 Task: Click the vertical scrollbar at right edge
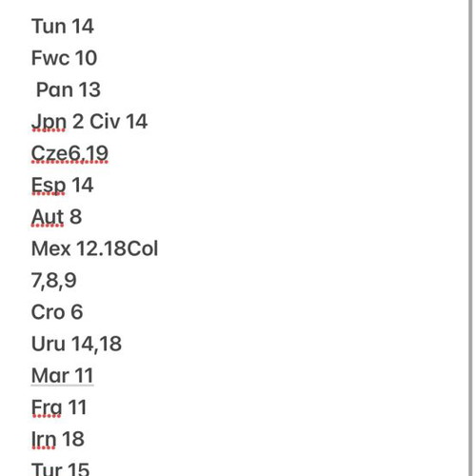click(x=470, y=238)
